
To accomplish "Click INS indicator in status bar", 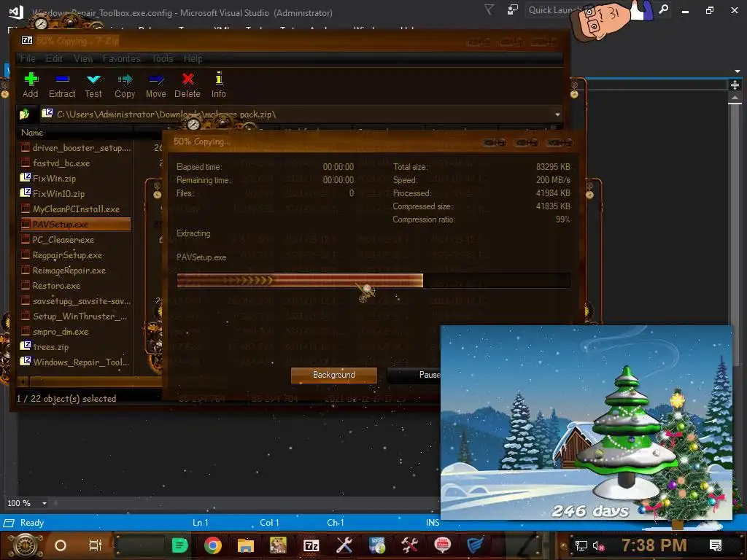I will click(x=433, y=523).
